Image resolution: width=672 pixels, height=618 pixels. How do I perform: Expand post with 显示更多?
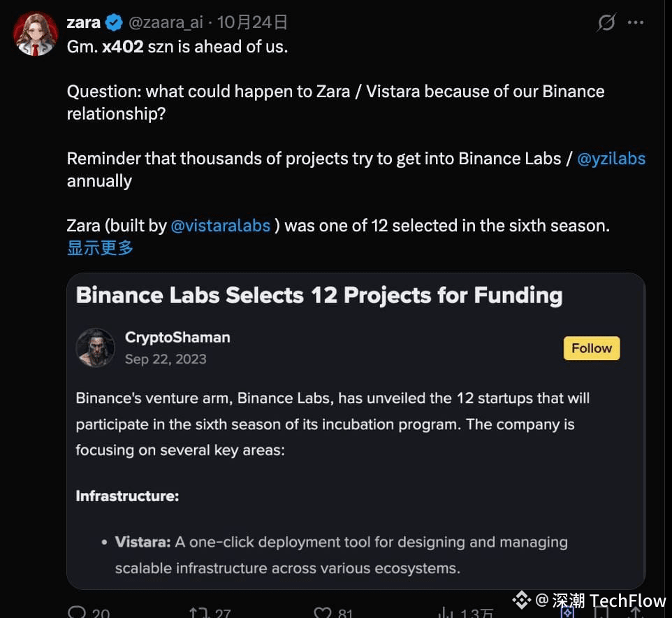(100, 247)
